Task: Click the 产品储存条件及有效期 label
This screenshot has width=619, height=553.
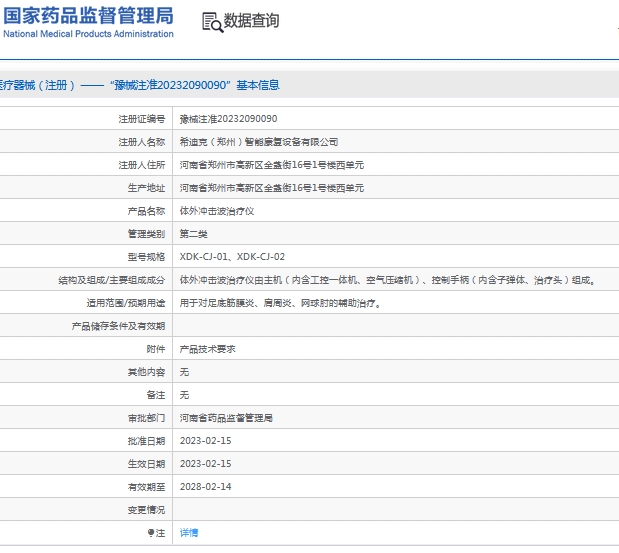Action: click(x=118, y=326)
